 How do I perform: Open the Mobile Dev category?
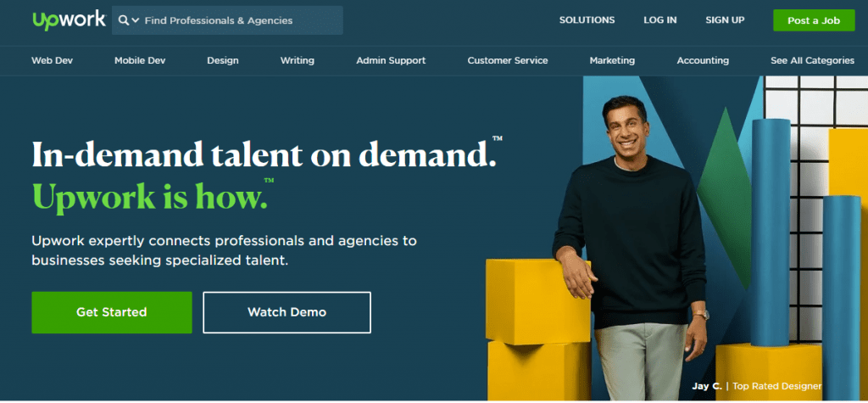pos(140,60)
